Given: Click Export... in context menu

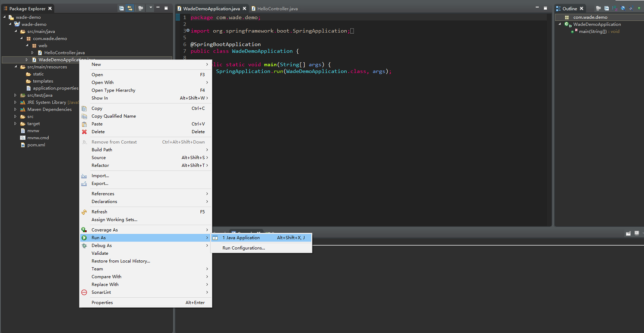Looking at the screenshot, I should tap(145, 183).
